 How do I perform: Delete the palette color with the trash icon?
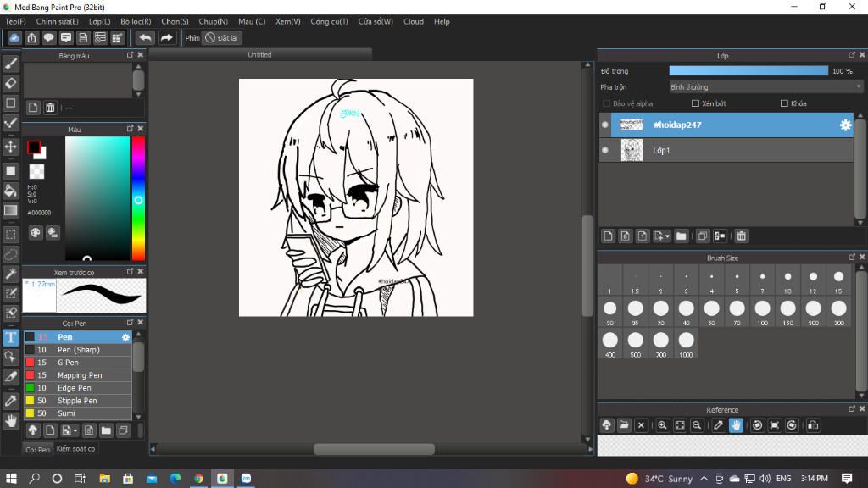tap(50, 108)
